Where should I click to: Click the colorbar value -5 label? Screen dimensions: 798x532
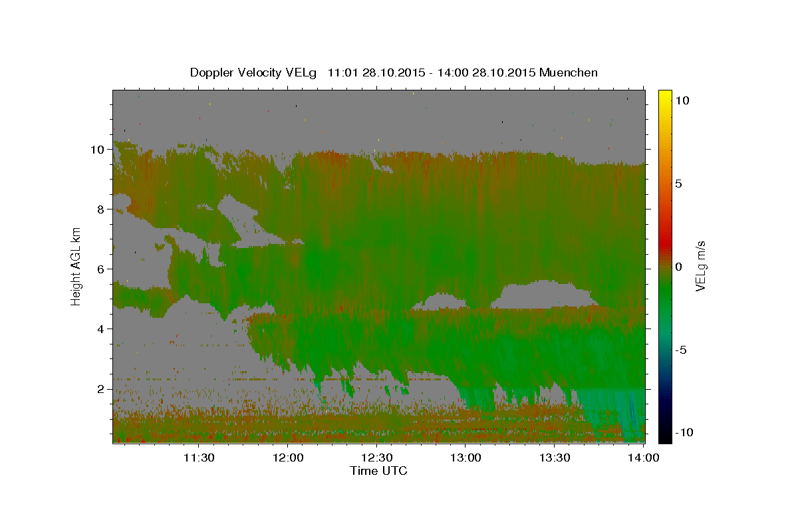coord(681,350)
